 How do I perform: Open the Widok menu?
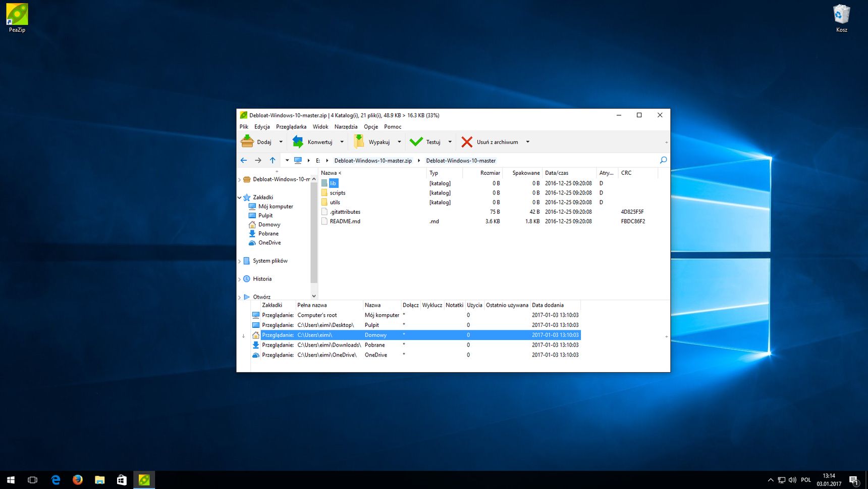pyautogui.click(x=320, y=127)
